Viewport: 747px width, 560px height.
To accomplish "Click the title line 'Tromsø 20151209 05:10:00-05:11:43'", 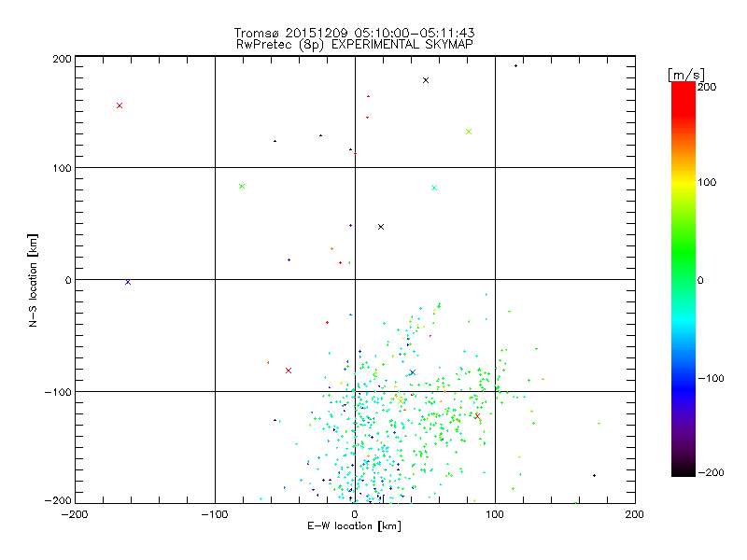I will coord(355,33).
